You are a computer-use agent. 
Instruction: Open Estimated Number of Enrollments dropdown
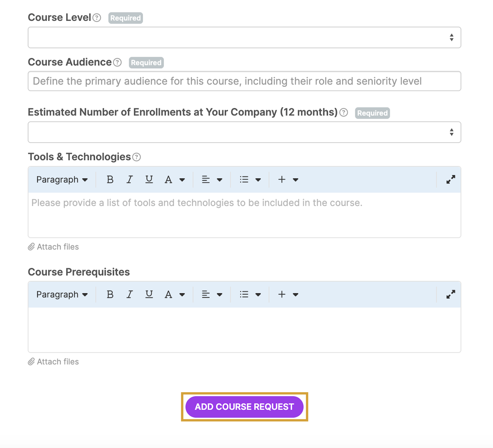click(x=244, y=132)
